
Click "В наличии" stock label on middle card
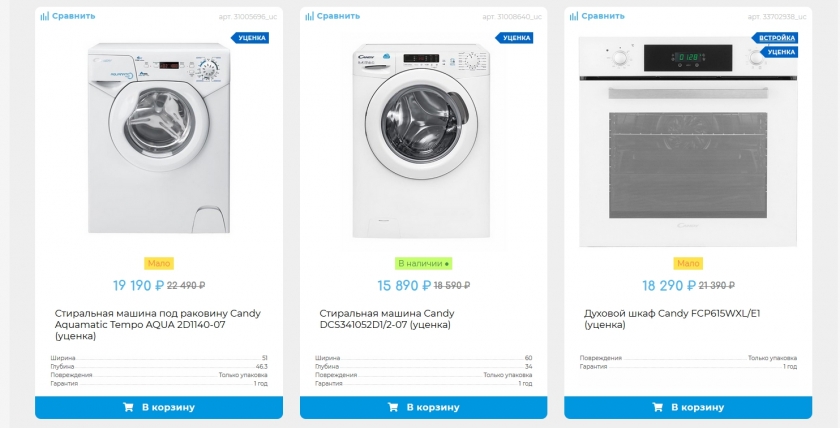[424, 264]
